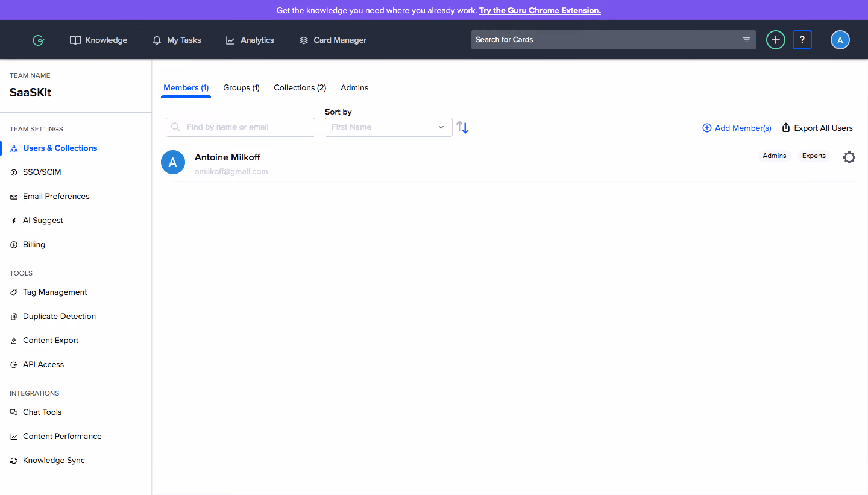868x495 pixels.
Task: Click the Find by name or email field
Action: pos(241,127)
